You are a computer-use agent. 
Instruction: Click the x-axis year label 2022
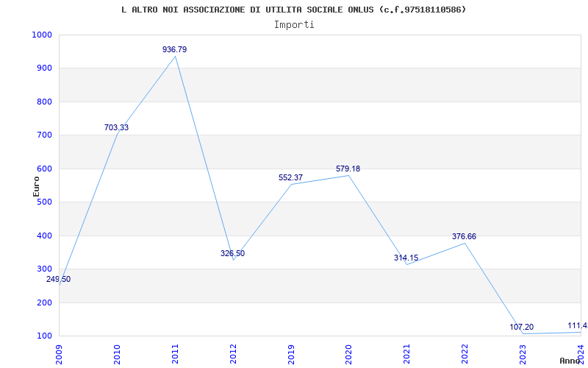click(x=465, y=355)
